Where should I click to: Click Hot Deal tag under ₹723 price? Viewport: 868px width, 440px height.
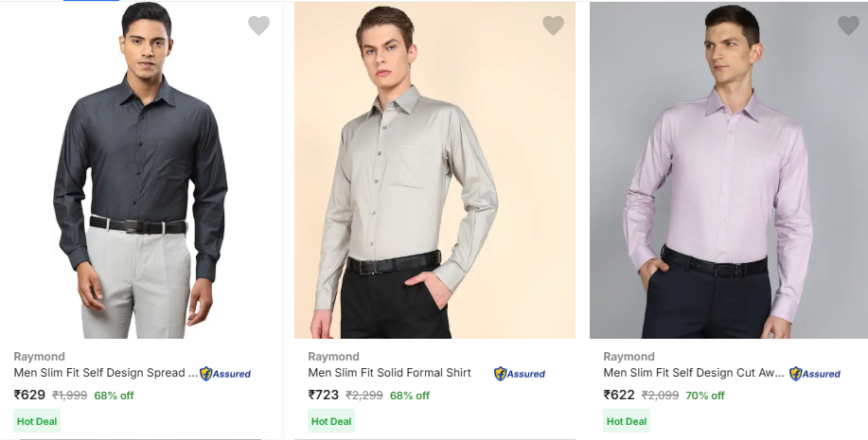coord(331,421)
